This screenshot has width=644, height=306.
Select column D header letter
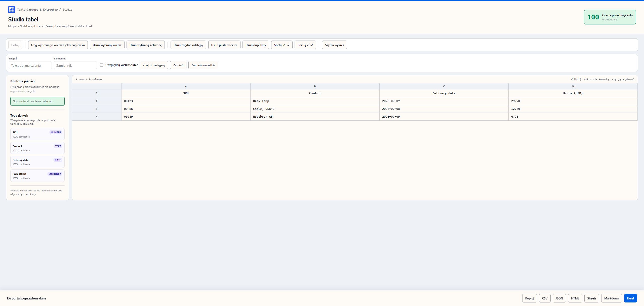573,86
